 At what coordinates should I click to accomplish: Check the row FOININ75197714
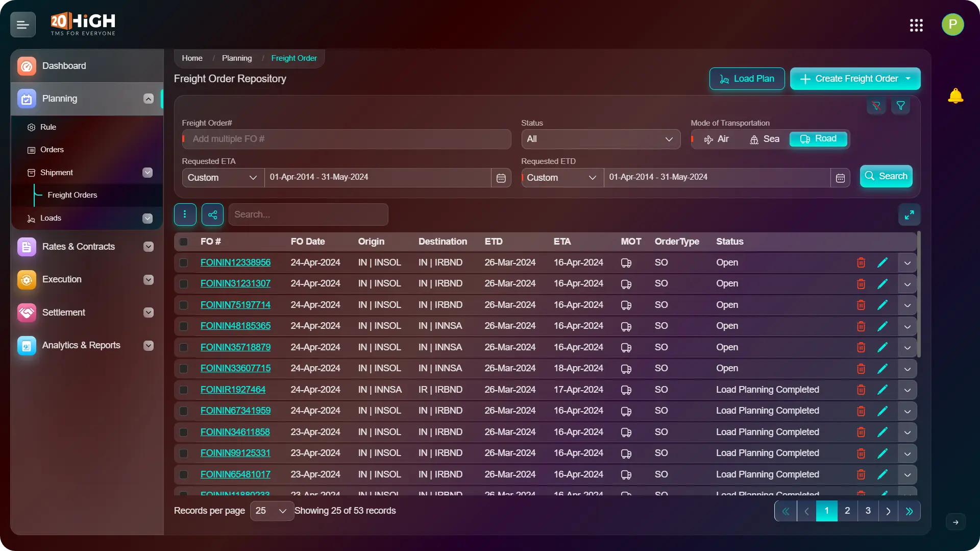pyautogui.click(x=184, y=305)
